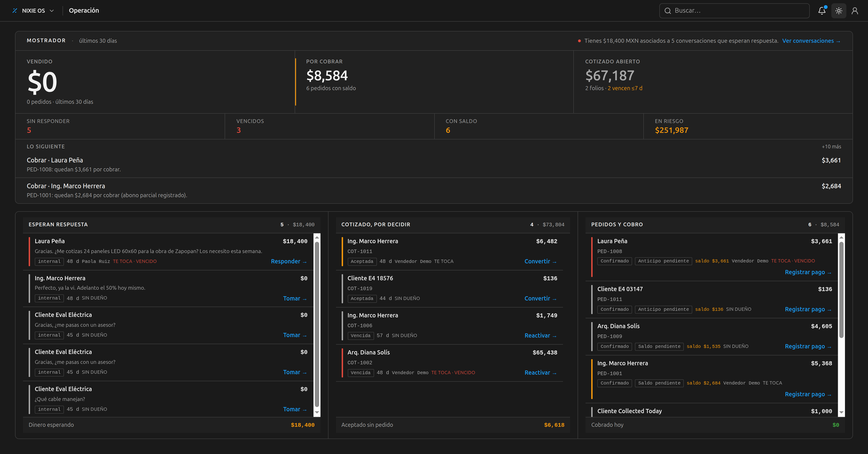868x454 pixels.
Task: Show the +10 más next actions
Action: (x=831, y=146)
